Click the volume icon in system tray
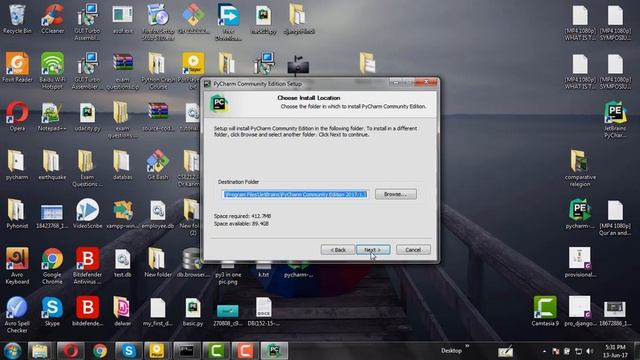640x360 pixels. (589, 351)
